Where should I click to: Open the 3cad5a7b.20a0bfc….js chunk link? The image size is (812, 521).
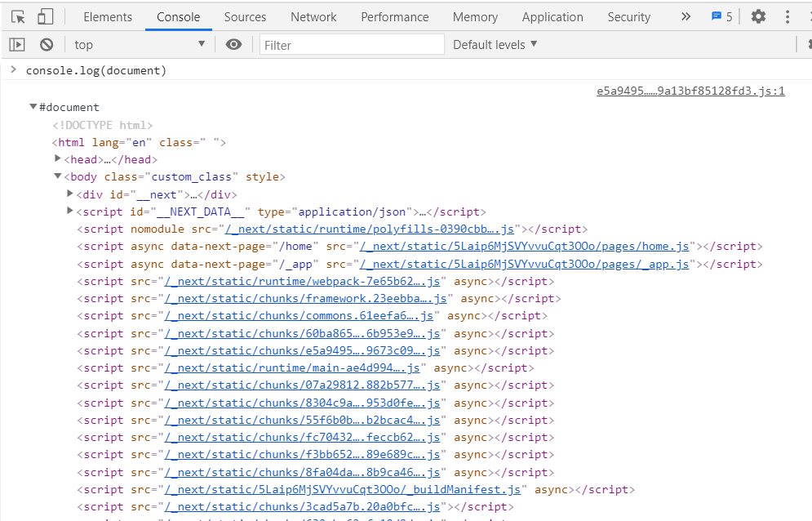coord(303,507)
